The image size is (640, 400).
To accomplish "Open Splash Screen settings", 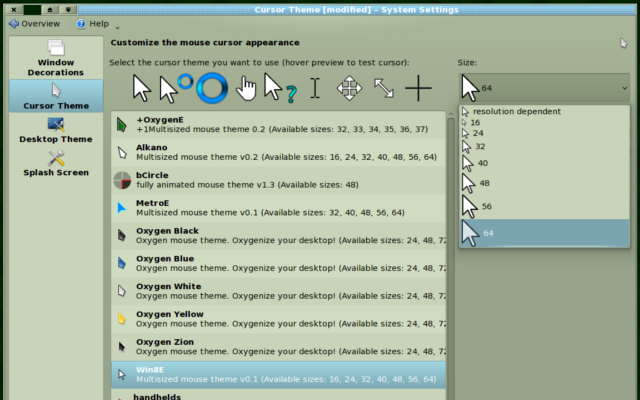I will pos(56,163).
